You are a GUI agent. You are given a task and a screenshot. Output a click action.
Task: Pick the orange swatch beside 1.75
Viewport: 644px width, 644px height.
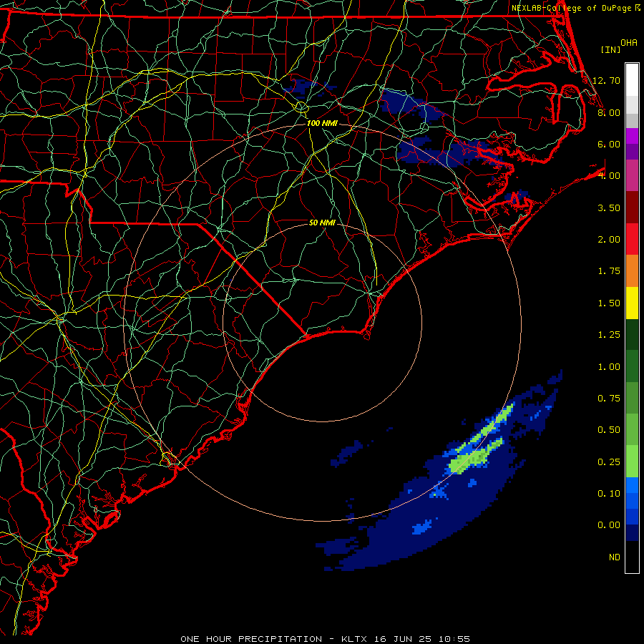(x=632, y=271)
